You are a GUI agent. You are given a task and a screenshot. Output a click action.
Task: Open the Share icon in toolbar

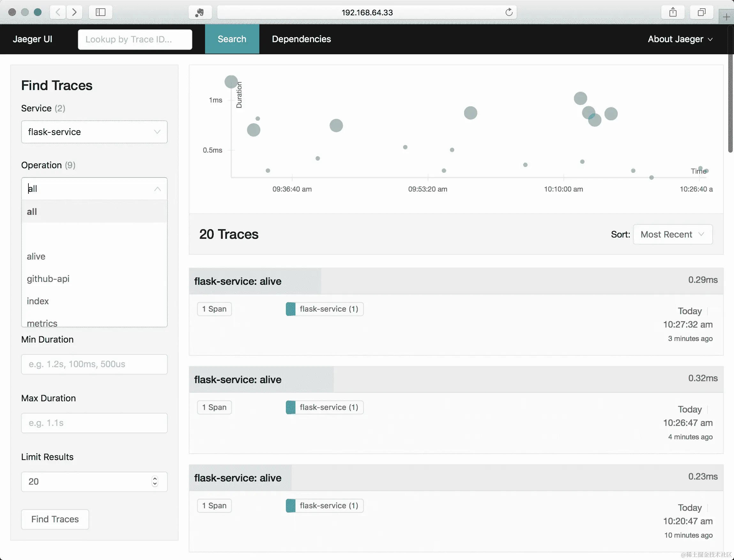click(x=673, y=12)
